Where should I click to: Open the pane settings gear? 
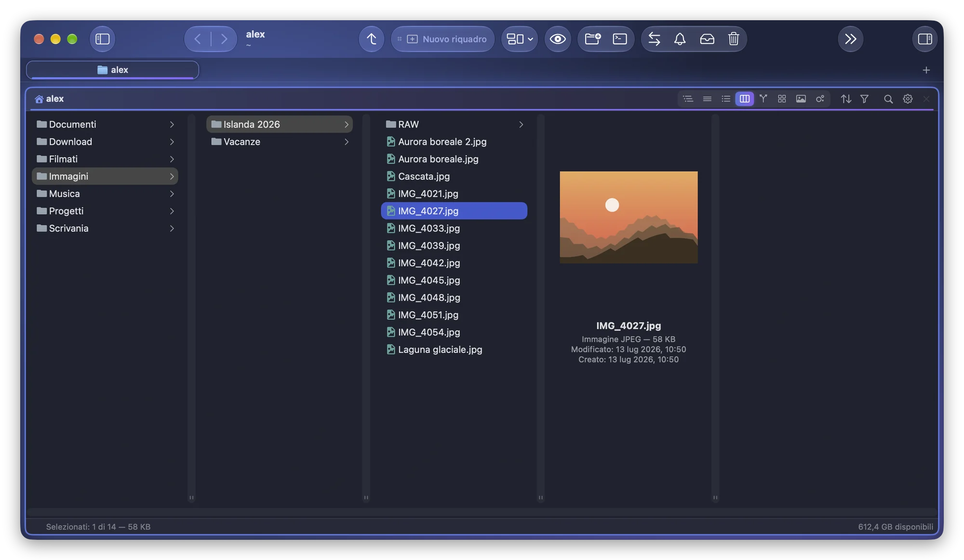pos(908,99)
